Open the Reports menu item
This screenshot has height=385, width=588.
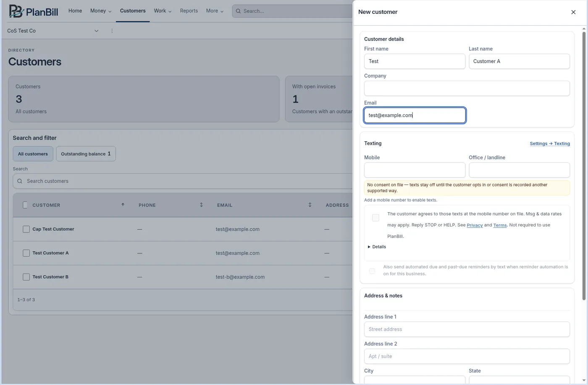[189, 11]
